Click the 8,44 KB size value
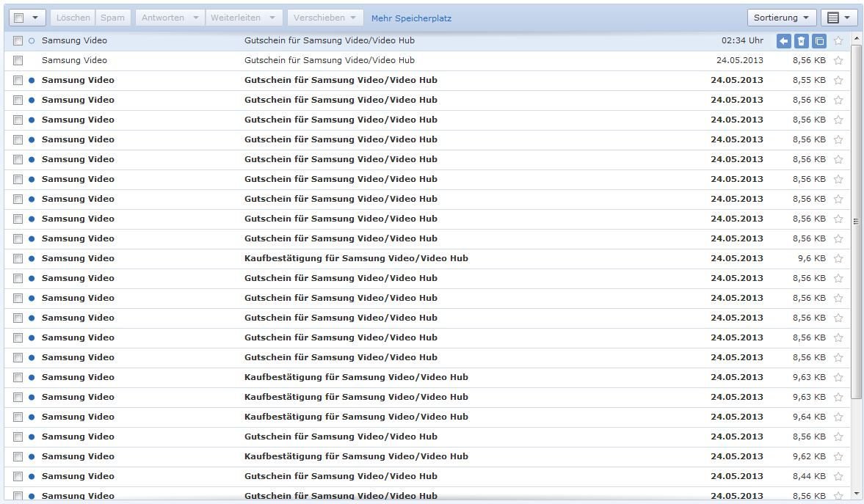 pos(810,477)
